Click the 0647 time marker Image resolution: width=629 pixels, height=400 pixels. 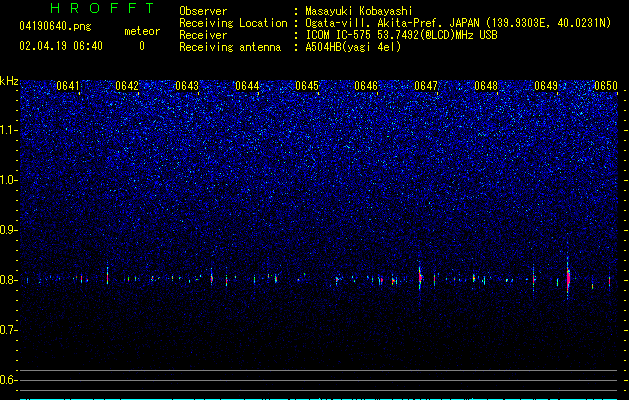[x=426, y=86]
